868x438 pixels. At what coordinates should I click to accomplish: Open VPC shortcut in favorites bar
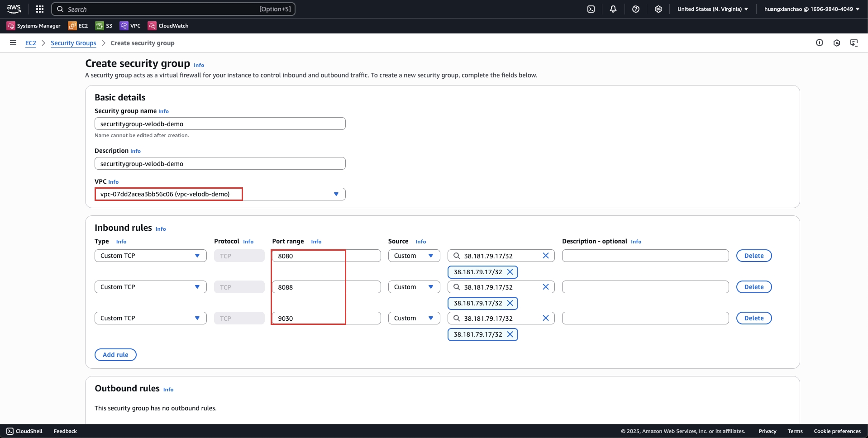pyautogui.click(x=130, y=26)
